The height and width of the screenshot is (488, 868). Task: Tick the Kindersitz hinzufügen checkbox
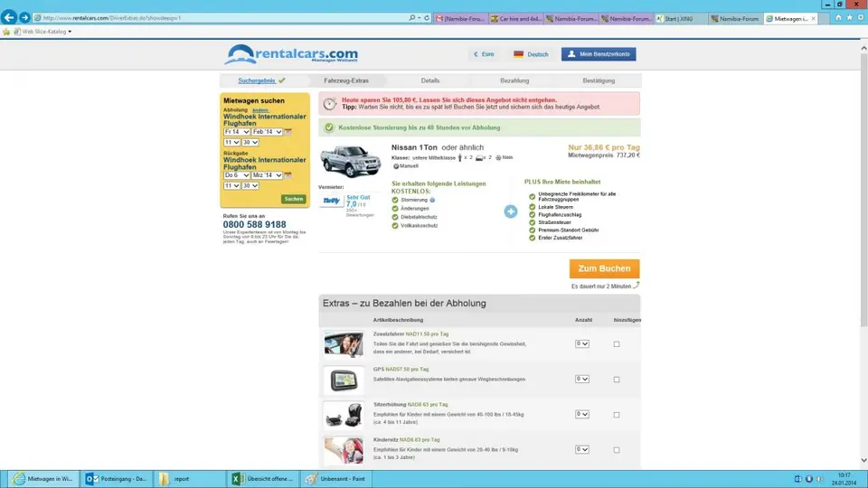[x=616, y=450]
